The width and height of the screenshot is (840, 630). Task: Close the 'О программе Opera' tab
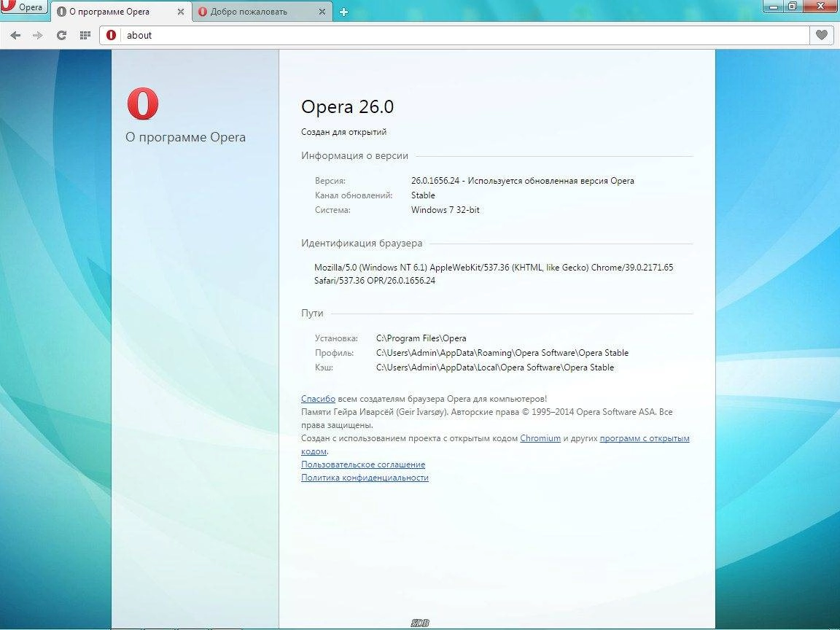pyautogui.click(x=181, y=11)
